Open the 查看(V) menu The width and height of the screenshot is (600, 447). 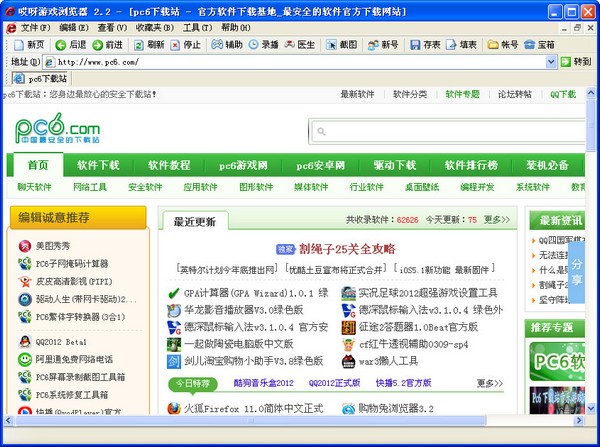(x=112, y=28)
